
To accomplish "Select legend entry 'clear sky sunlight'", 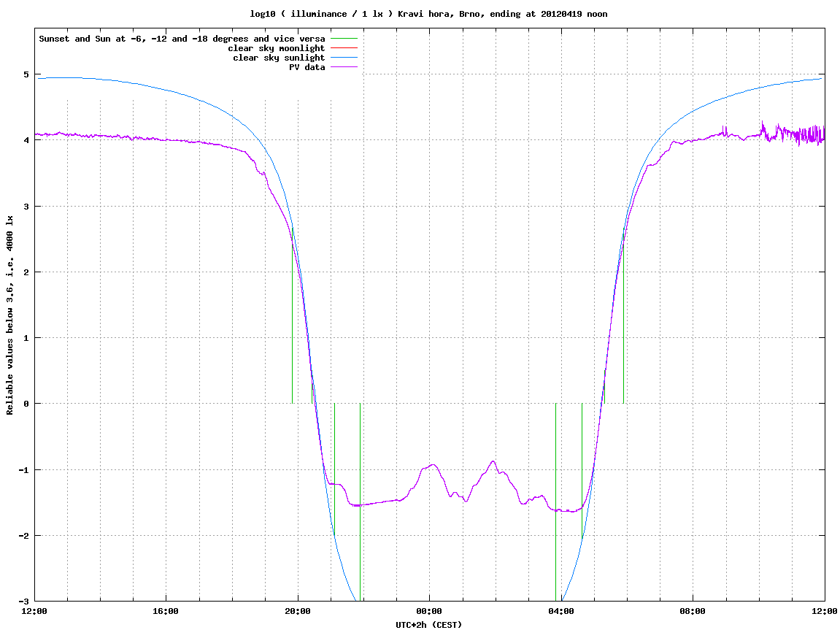I will 279,58.
